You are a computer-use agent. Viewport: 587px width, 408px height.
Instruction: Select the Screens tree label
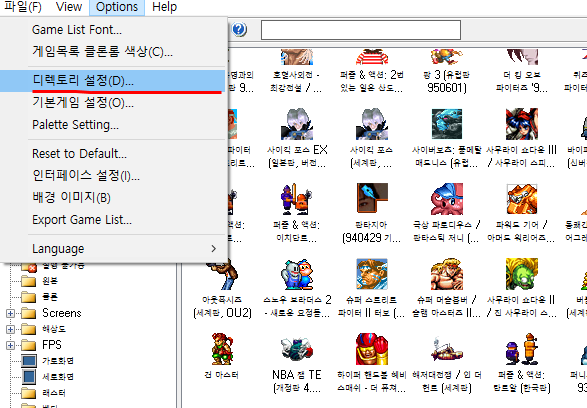62,313
